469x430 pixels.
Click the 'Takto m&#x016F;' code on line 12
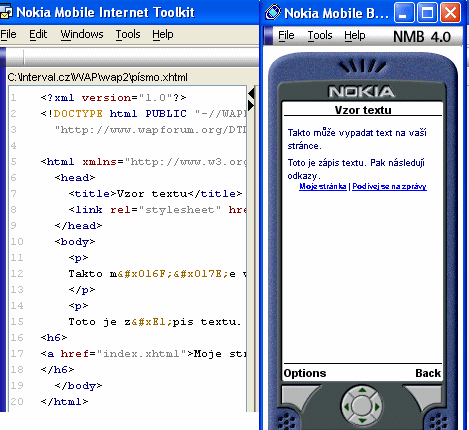click(158, 274)
